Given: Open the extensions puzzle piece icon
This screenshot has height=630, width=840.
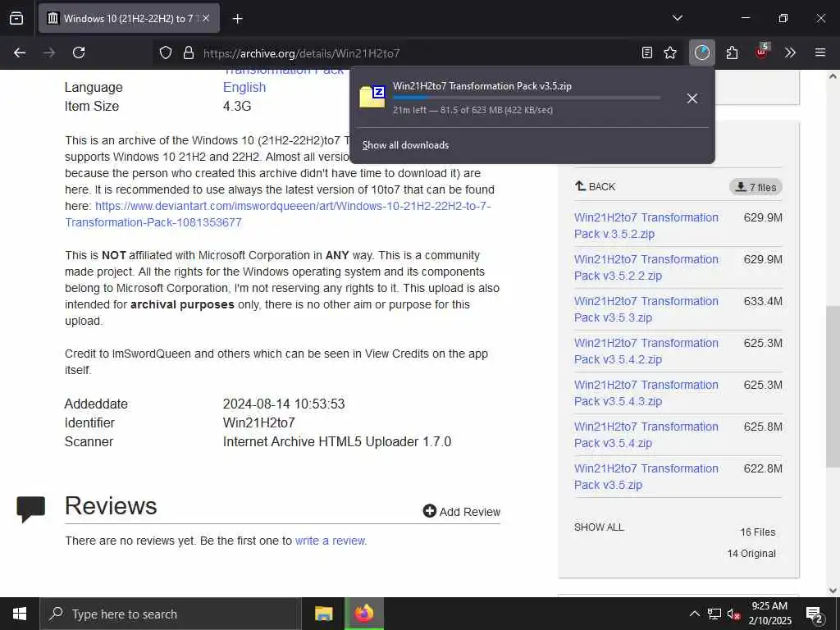Looking at the screenshot, I should pos(732,52).
